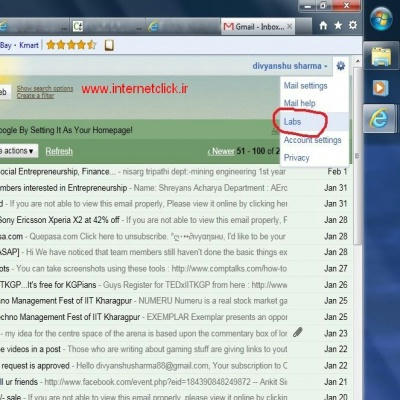Open Windows Explorer folder in taskbar
Viewport: 400px width, 400px height.
381,57
